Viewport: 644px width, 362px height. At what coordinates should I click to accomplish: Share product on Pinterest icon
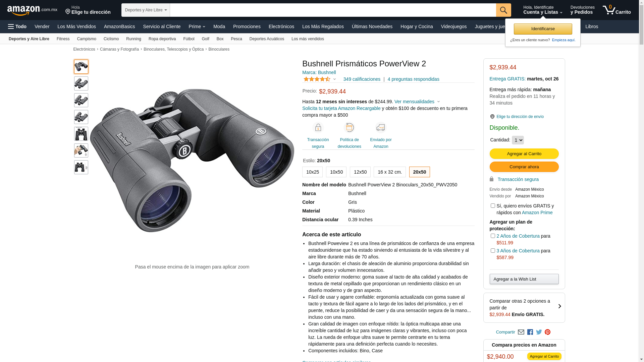[547, 332]
